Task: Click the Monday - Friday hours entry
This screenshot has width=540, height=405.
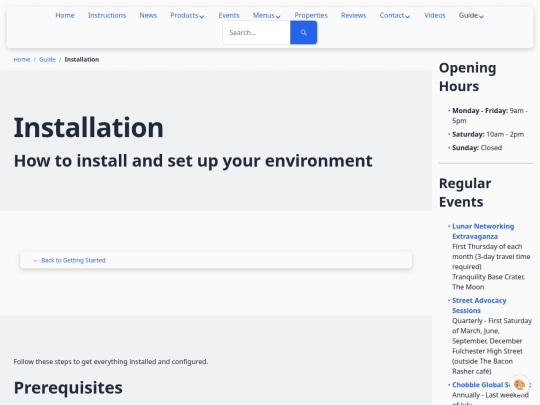Action: pos(490,115)
